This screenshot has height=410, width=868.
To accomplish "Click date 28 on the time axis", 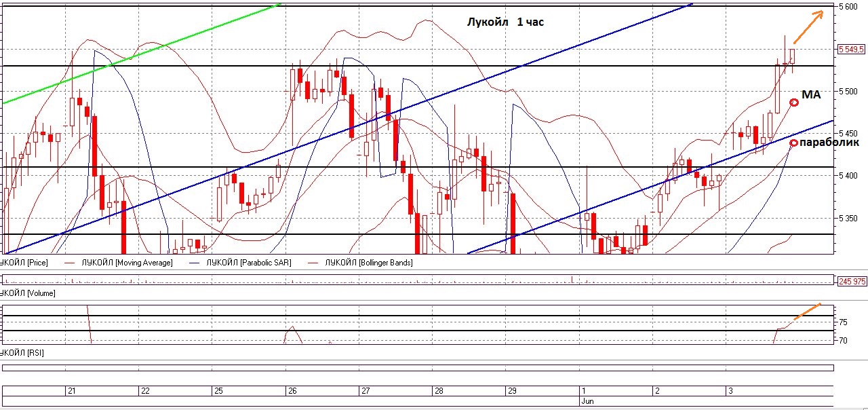I will 439,391.
